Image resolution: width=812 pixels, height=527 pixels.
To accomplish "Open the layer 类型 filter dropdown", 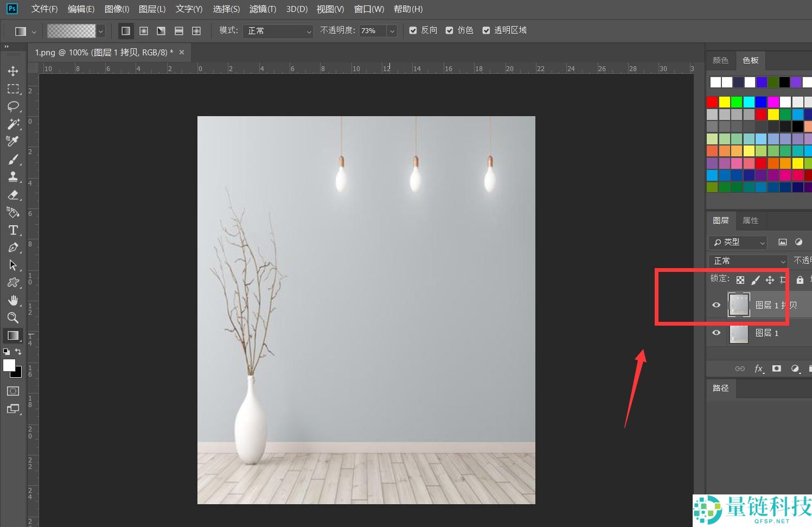I will click(x=739, y=242).
